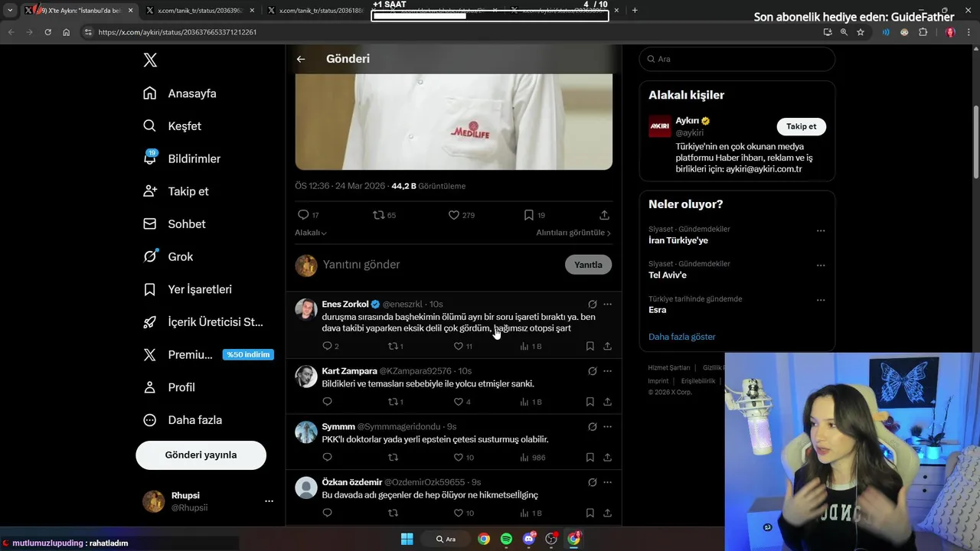Open Alıntıları görüntüle link
Image resolution: width=980 pixels, height=551 pixels.
pyautogui.click(x=573, y=233)
